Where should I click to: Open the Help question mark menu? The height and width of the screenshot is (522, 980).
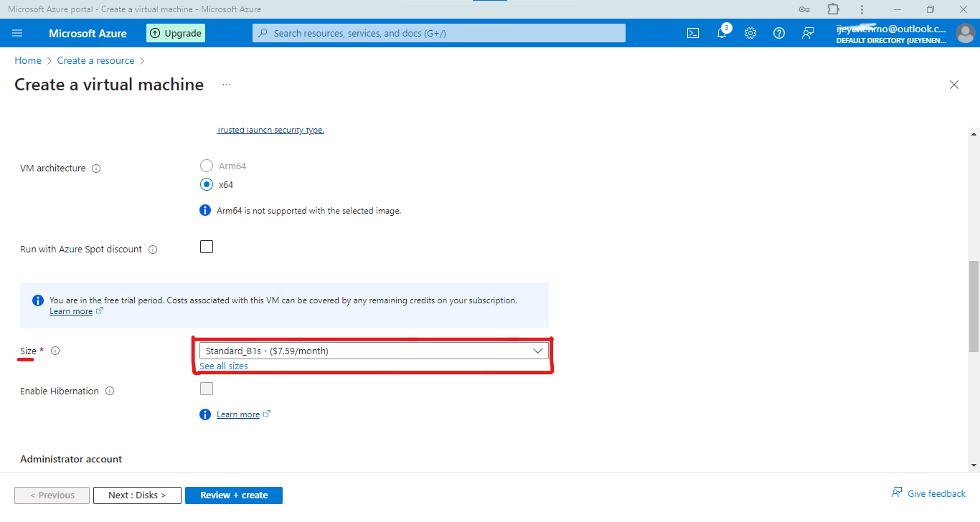[779, 33]
